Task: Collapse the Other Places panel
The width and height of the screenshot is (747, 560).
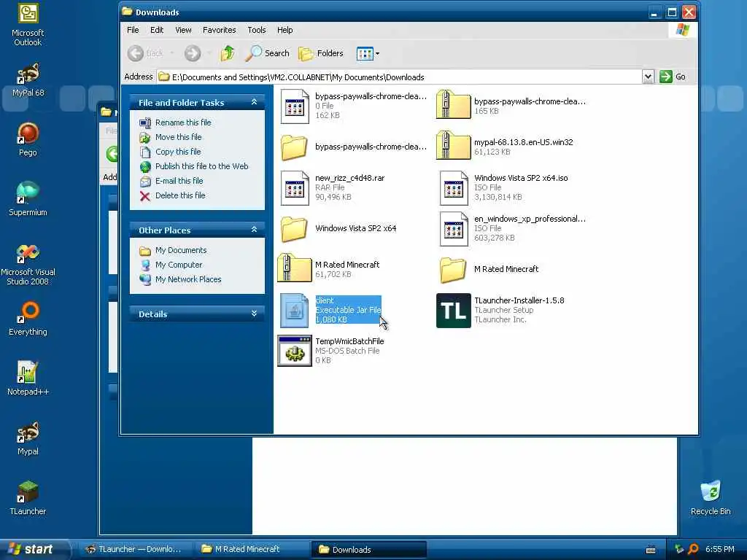Action: [x=254, y=230]
